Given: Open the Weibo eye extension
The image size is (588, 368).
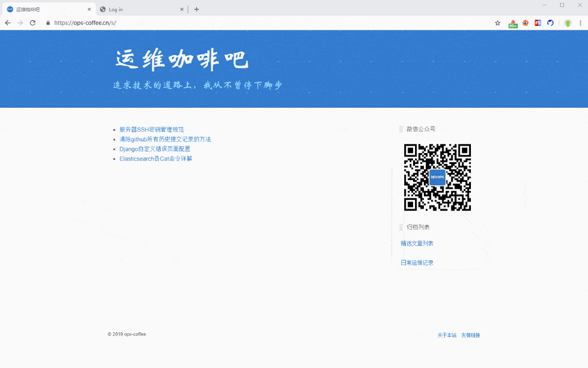Looking at the screenshot, I should [525, 23].
